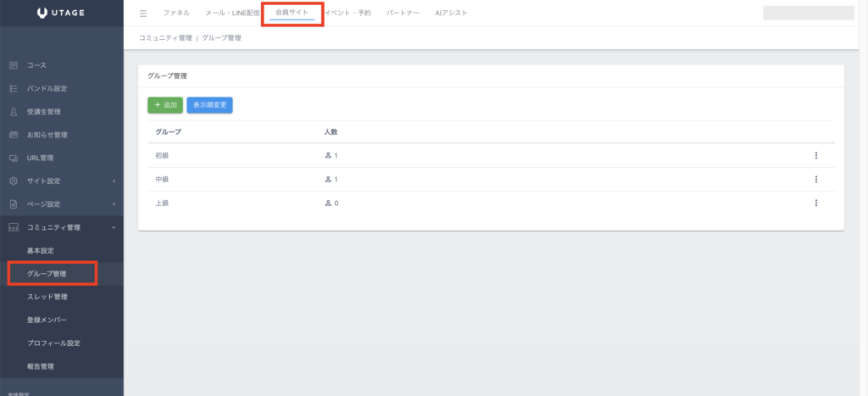Click the グループ column header
868x396 pixels.
[x=169, y=131]
